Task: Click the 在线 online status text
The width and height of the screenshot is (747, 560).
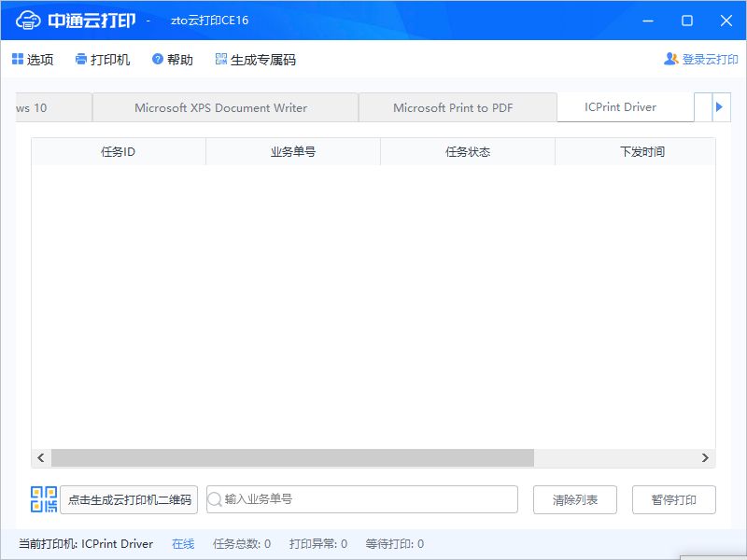Action: tap(183, 543)
